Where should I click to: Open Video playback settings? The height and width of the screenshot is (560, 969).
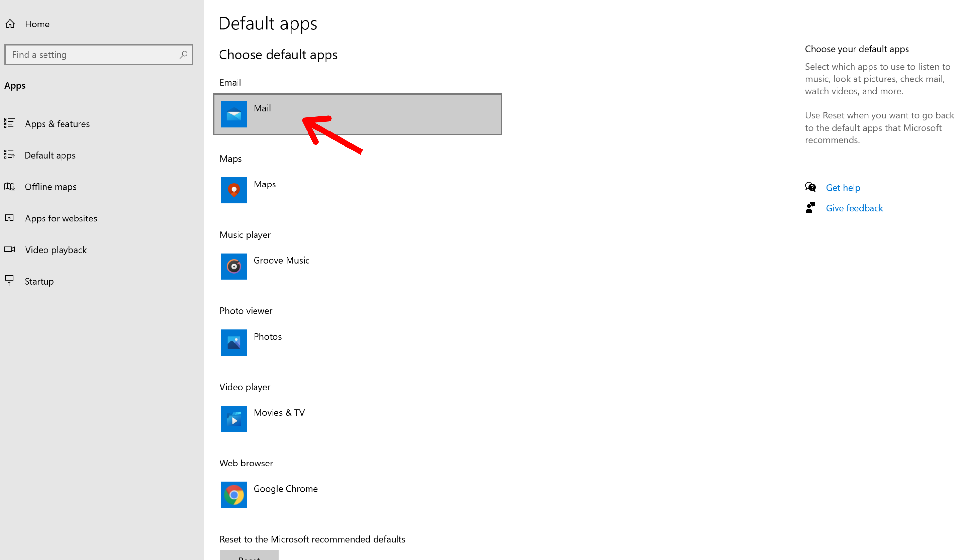pos(56,250)
